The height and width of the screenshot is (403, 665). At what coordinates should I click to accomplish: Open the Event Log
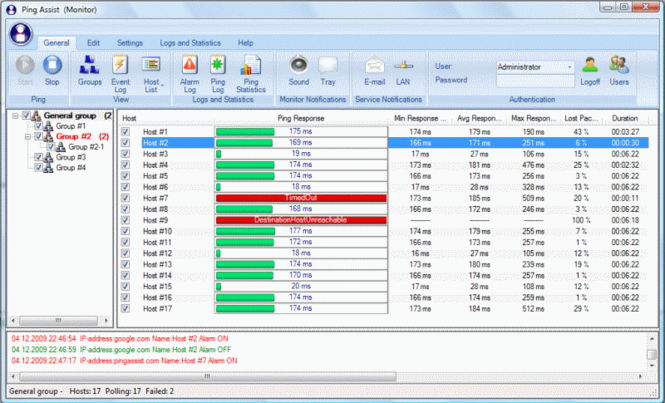(x=120, y=65)
